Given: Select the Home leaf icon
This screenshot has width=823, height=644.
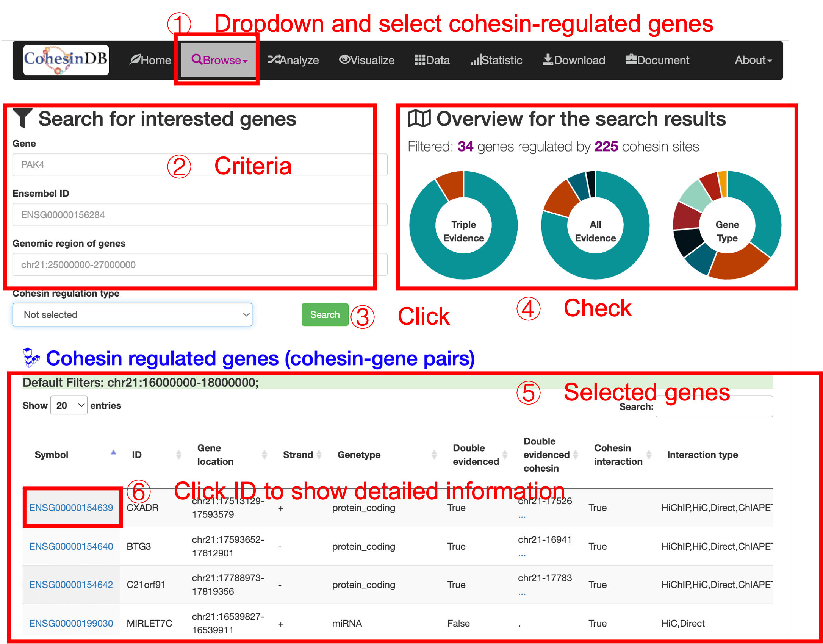Looking at the screenshot, I should (135, 60).
